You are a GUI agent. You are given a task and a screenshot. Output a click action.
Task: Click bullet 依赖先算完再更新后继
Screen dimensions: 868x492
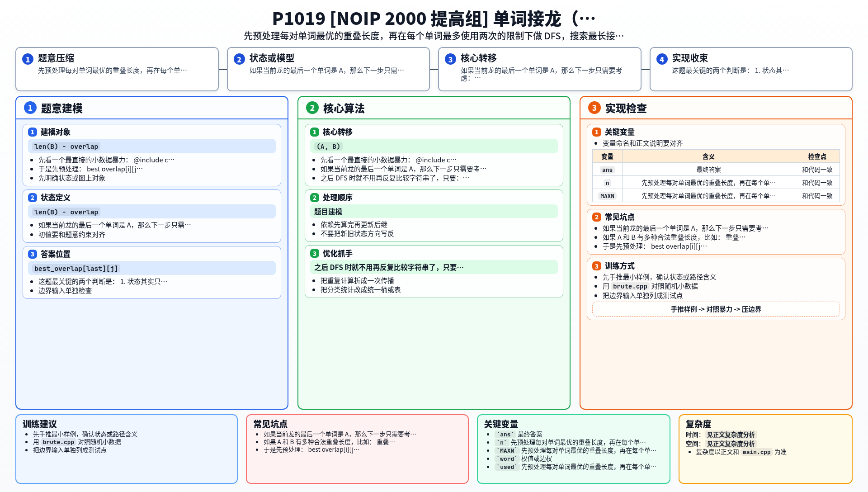click(x=354, y=225)
